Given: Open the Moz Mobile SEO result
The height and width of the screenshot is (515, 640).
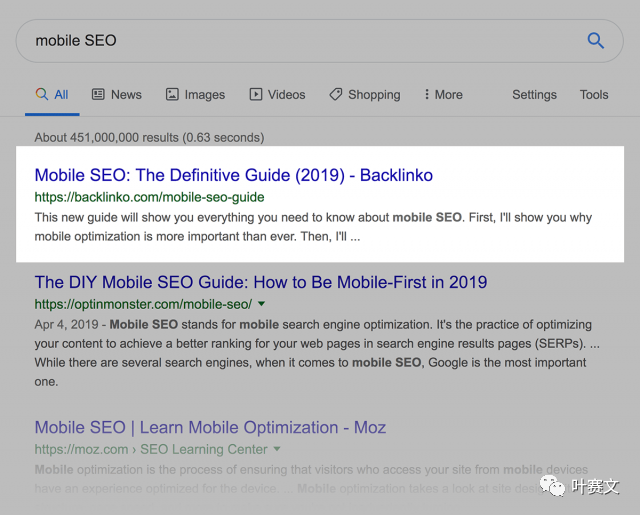Looking at the screenshot, I should click(210, 427).
